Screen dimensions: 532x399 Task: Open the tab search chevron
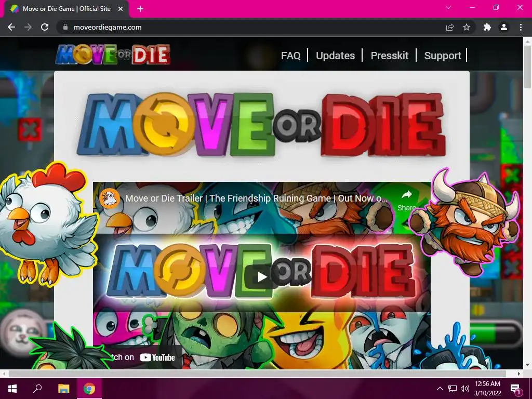click(448, 7)
